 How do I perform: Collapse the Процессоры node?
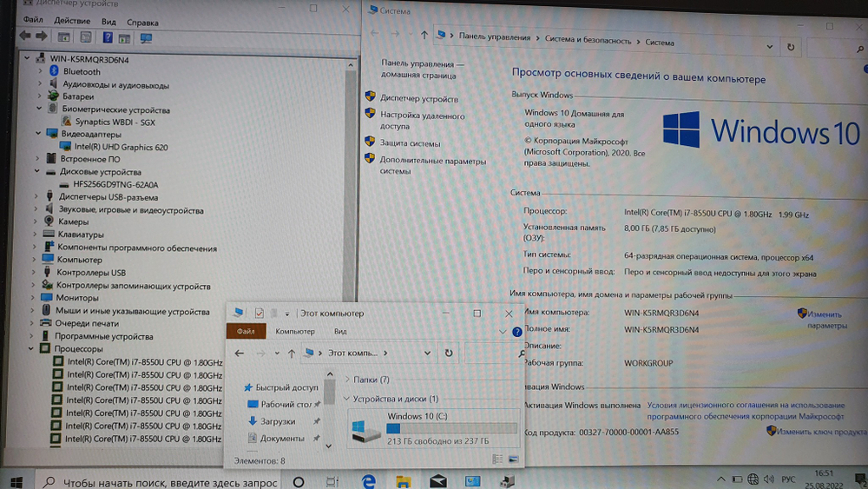pos(31,348)
